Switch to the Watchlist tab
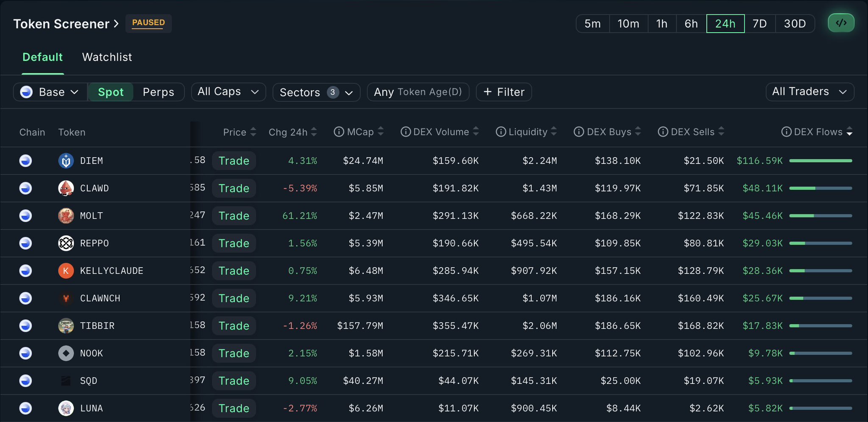This screenshot has height=422, width=868. click(107, 57)
